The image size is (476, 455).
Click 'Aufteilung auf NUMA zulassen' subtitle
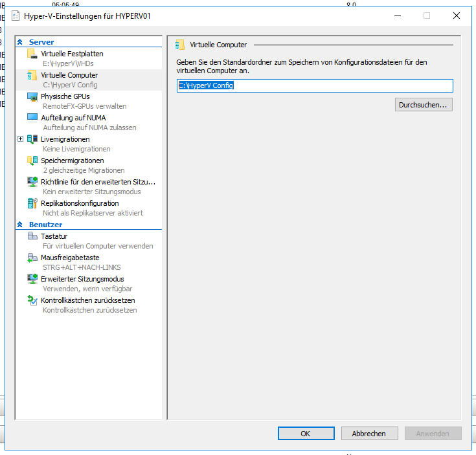point(89,128)
